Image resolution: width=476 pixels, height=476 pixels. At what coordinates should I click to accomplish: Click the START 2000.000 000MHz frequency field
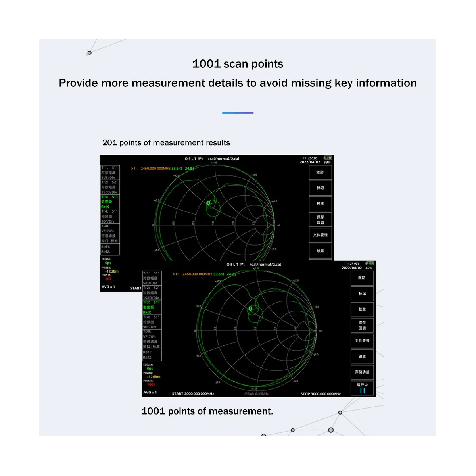(193, 394)
